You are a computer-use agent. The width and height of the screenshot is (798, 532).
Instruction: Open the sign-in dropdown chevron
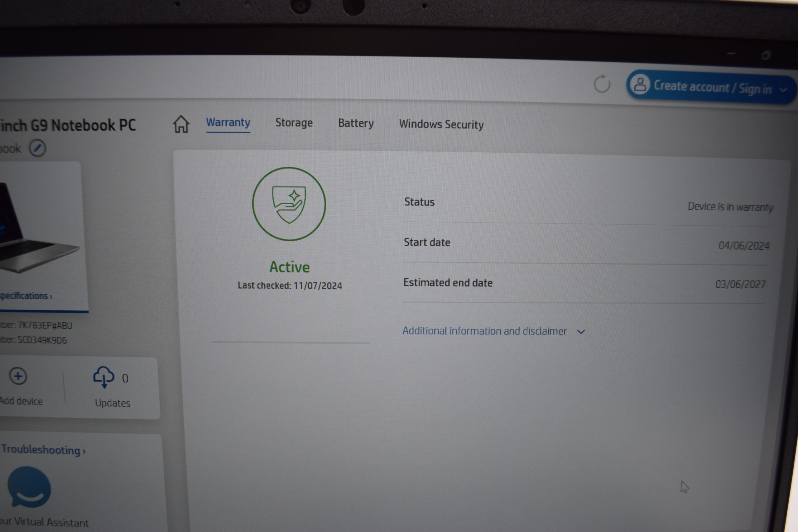(x=783, y=90)
